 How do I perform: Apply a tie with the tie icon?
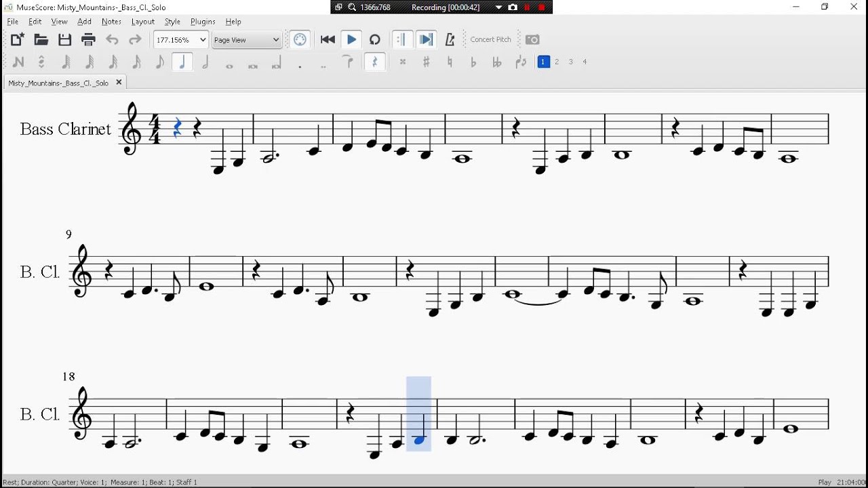pyautogui.click(x=349, y=62)
